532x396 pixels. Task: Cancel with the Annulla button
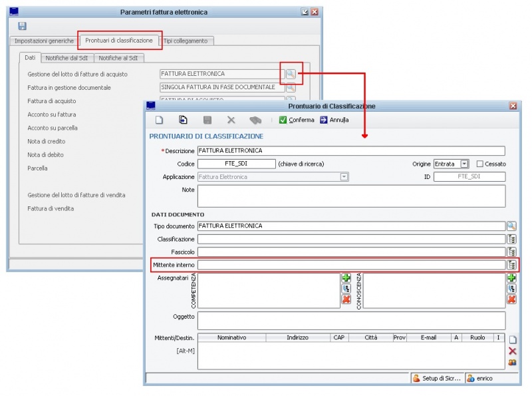pos(334,120)
